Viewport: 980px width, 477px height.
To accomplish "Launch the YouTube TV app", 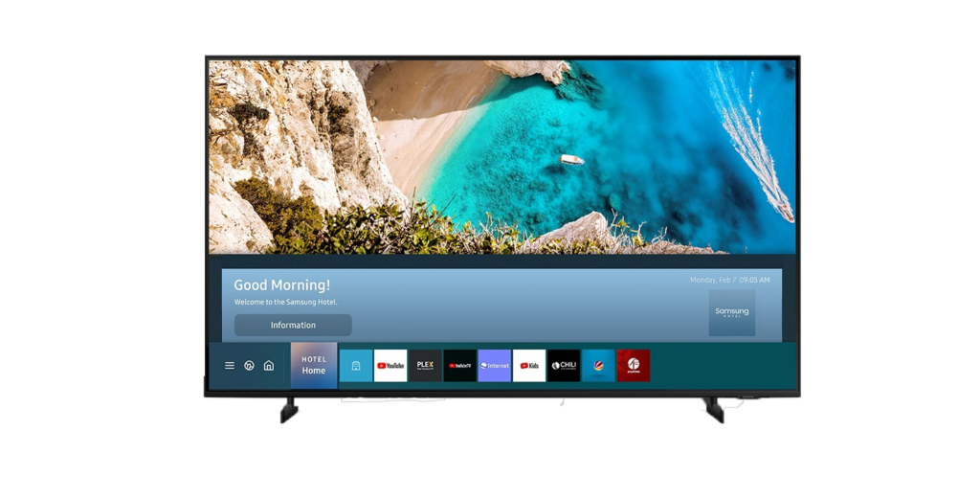I will (x=460, y=366).
